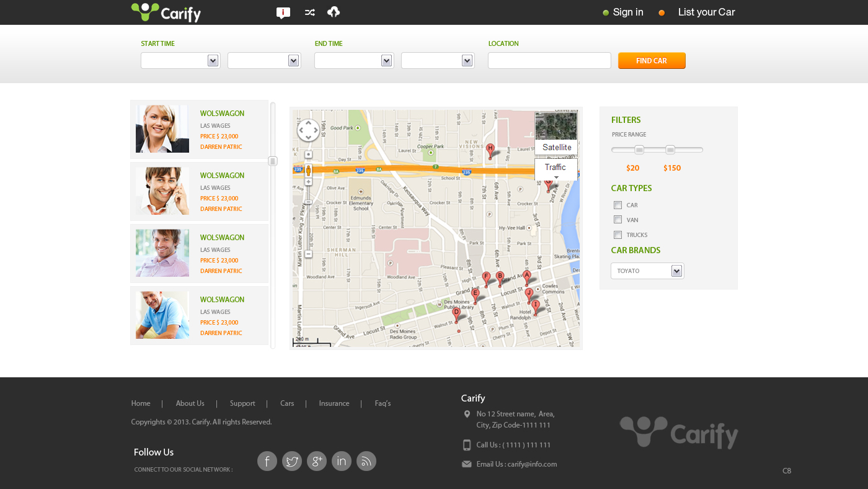The width and height of the screenshot is (868, 489).
Task: Select map marker E
Action: click(476, 295)
